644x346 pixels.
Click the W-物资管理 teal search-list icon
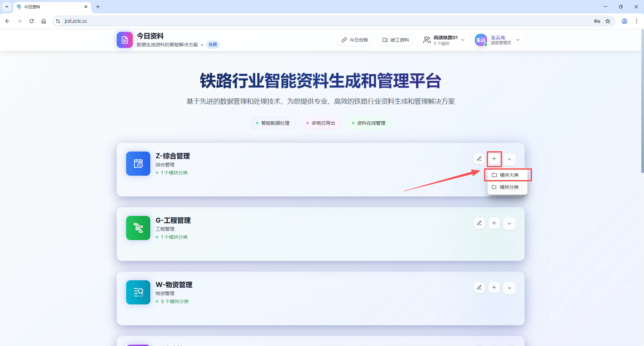pos(138,292)
